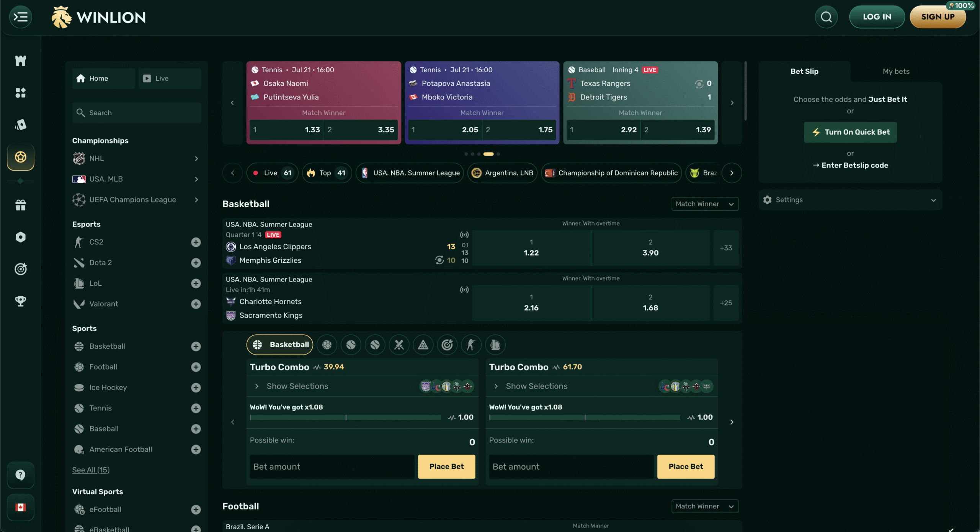Click Bet amount field for 39.94 combo
This screenshot has width=980, height=532.
point(332,467)
